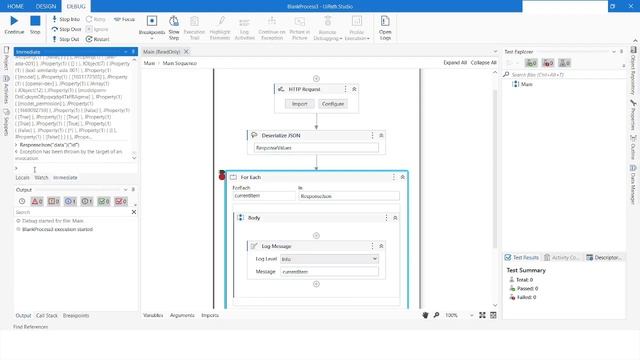Viewport: 640px width, 360px height.
Task: Collapse the Log Message activity
Action: point(381,246)
